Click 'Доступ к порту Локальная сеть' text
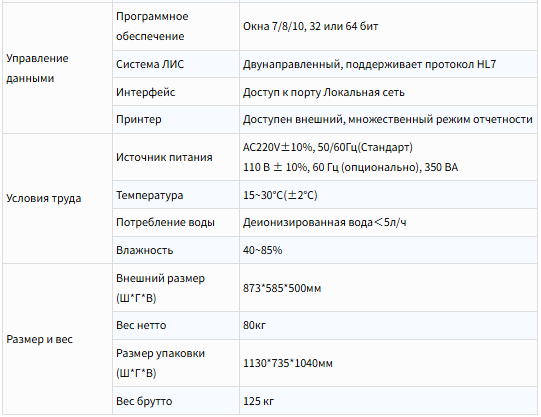Screen dimensions: 541x417 pos(324,92)
